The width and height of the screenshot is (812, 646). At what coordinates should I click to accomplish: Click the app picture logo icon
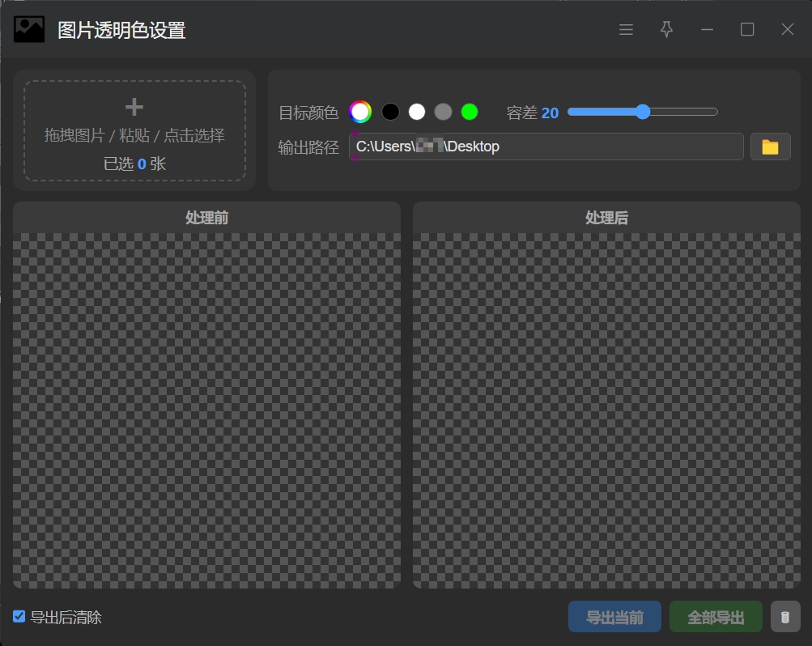pyautogui.click(x=29, y=29)
